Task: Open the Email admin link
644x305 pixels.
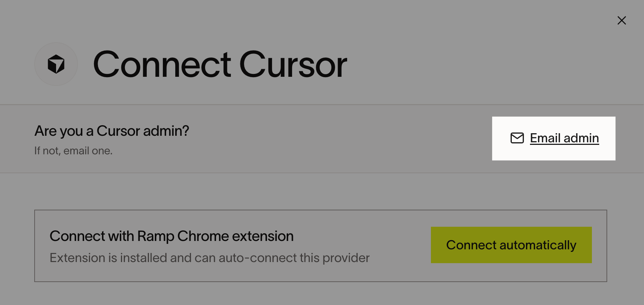Action: click(564, 138)
